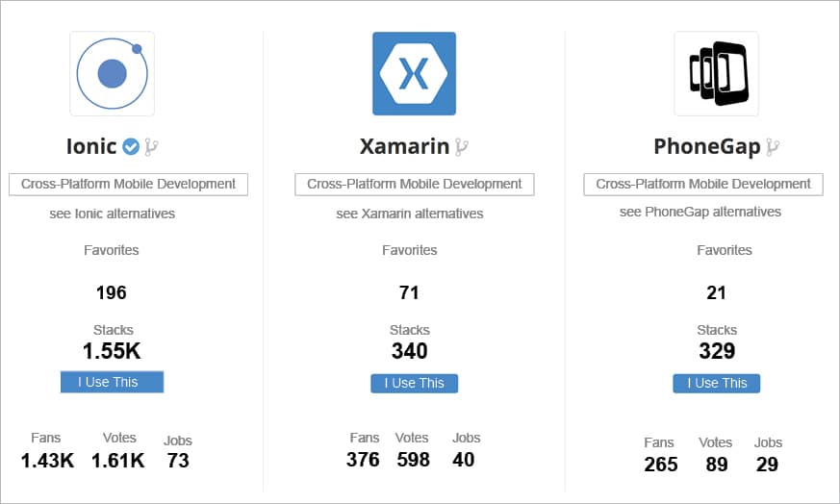840x504 pixels.
Task: Open see PhoneGap alternatives link
Action: (700, 212)
